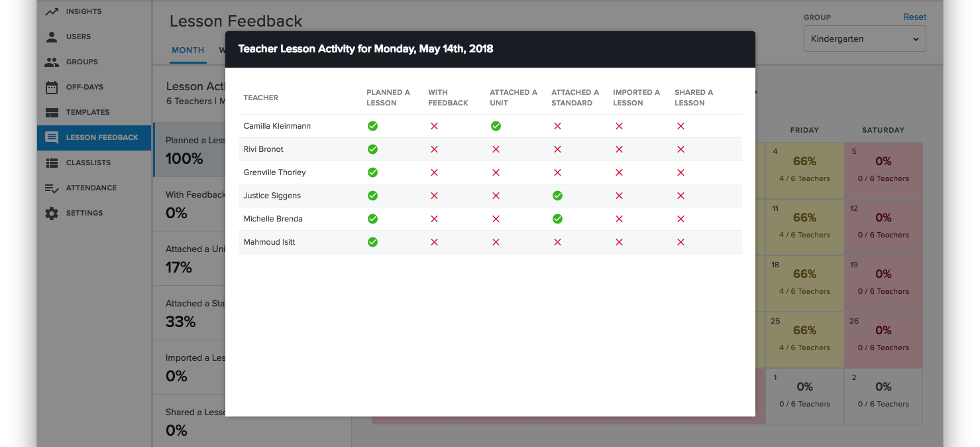Click the Attendance checklist icon
This screenshot has width=980, height=447.
52,188
